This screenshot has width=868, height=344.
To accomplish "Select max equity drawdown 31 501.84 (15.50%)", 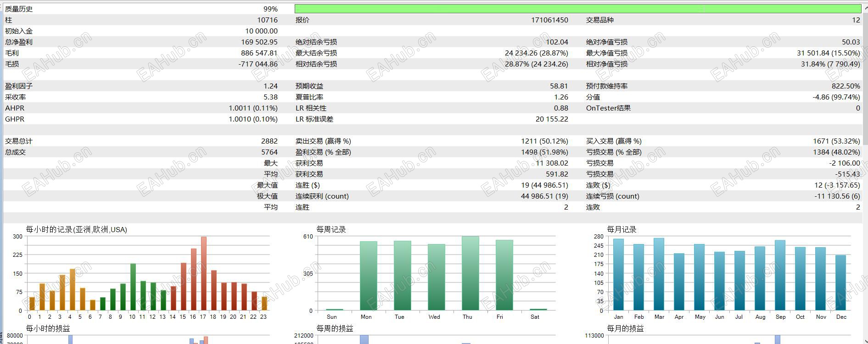I will click(829, 53).
